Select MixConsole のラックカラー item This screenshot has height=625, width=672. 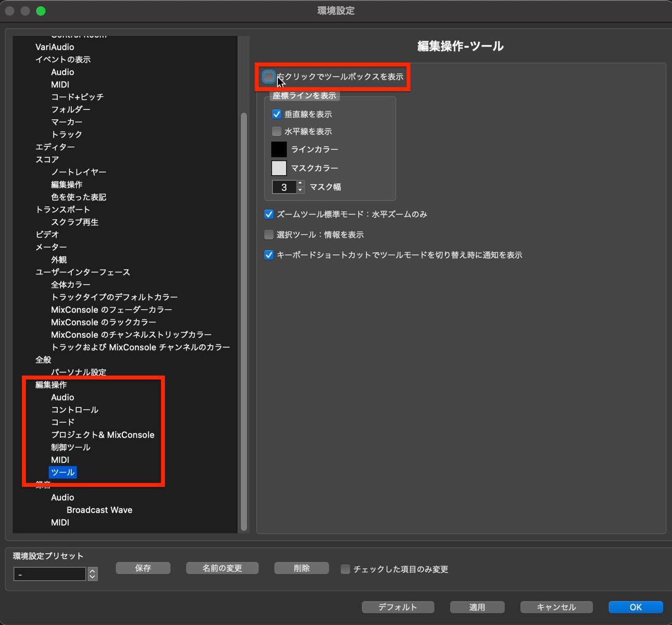pos(104,322)
